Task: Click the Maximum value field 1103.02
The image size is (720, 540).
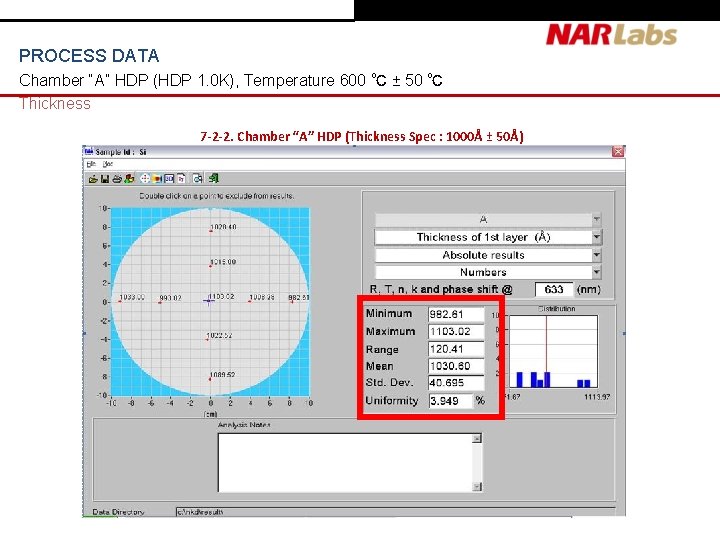Action: tap(456, 332)
